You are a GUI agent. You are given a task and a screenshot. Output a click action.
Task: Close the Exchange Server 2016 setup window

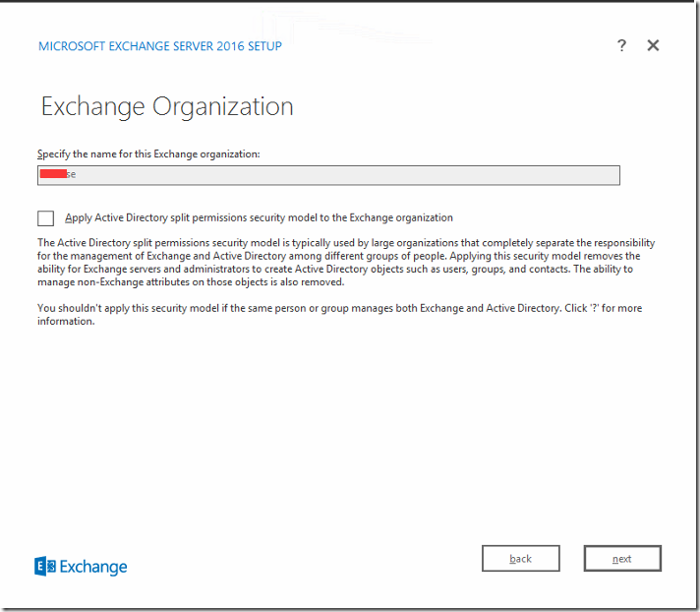click(653, 46)
